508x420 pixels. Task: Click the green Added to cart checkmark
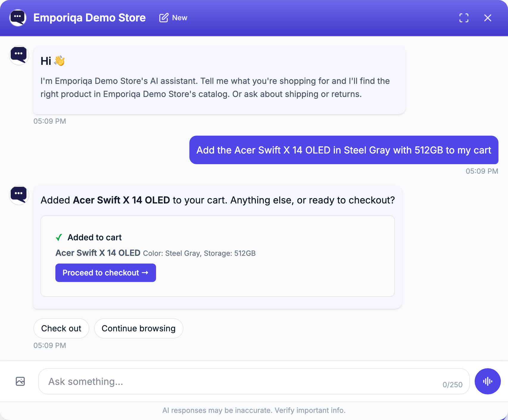coord(59,237)
